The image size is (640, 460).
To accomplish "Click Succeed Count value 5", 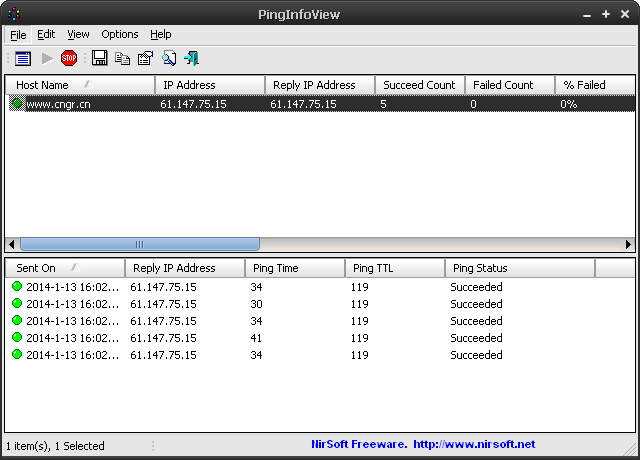I will 383,104.
